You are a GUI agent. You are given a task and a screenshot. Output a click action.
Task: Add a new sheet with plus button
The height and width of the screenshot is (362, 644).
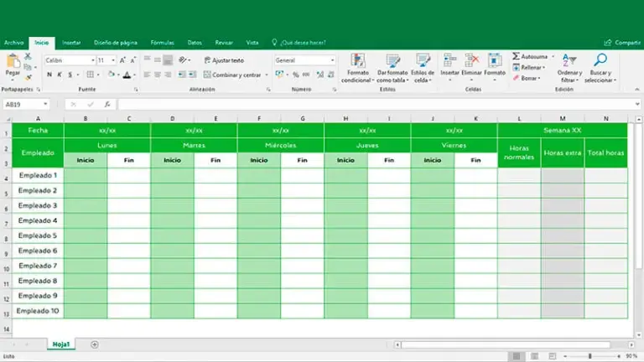tap(95, 344)
